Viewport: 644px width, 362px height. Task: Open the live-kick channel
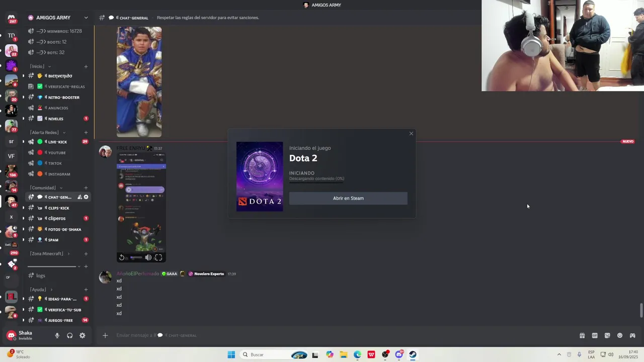(58, 142)
